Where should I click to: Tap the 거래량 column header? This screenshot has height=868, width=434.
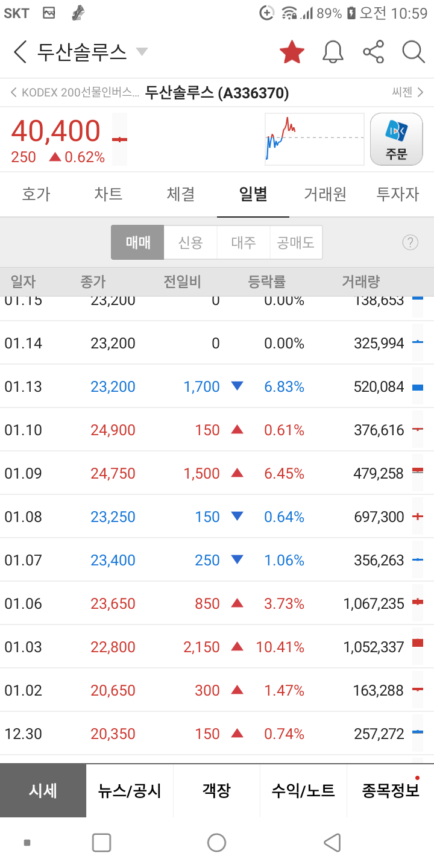(x=360, y=281)
